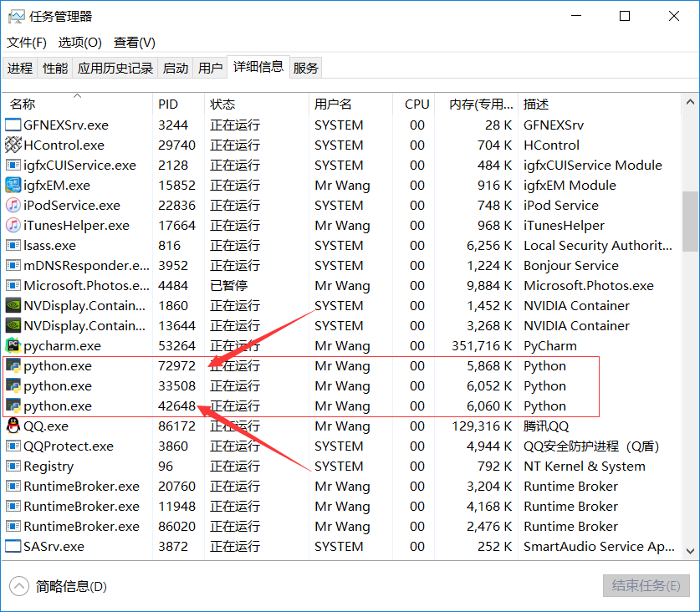Screen dimensions: 700x612
Task: Sort by the 状态 column header
Action: pyautogui.click(x=256, y=104)
